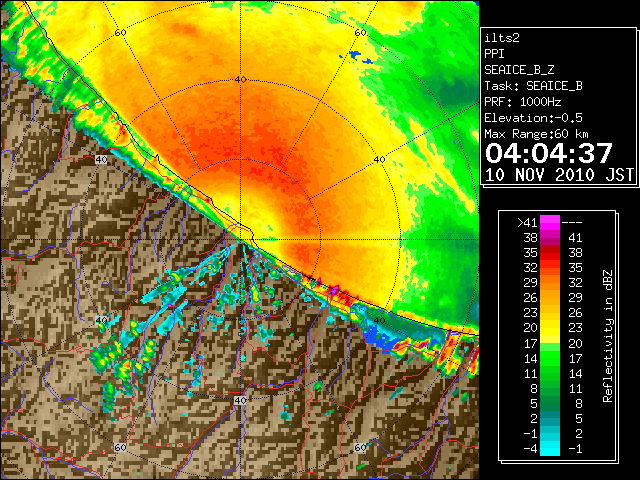The height and width of the screenshot is (480, 640).
Task: Select the orange 29–32 dBZ legend swatch
Action: click(550, 282)
